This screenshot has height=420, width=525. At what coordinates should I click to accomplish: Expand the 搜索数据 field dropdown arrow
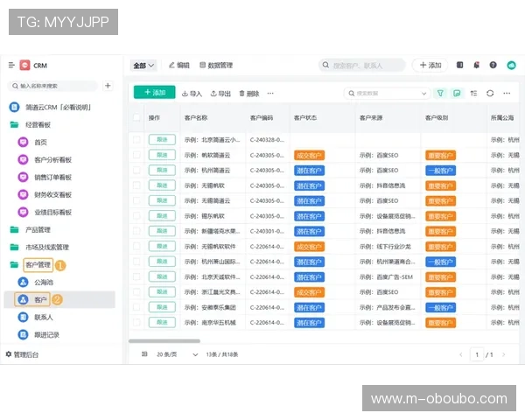pos(423,94)
